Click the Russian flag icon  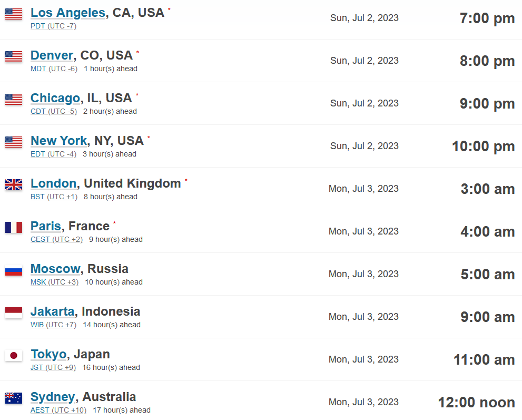(x=14, y=270)
